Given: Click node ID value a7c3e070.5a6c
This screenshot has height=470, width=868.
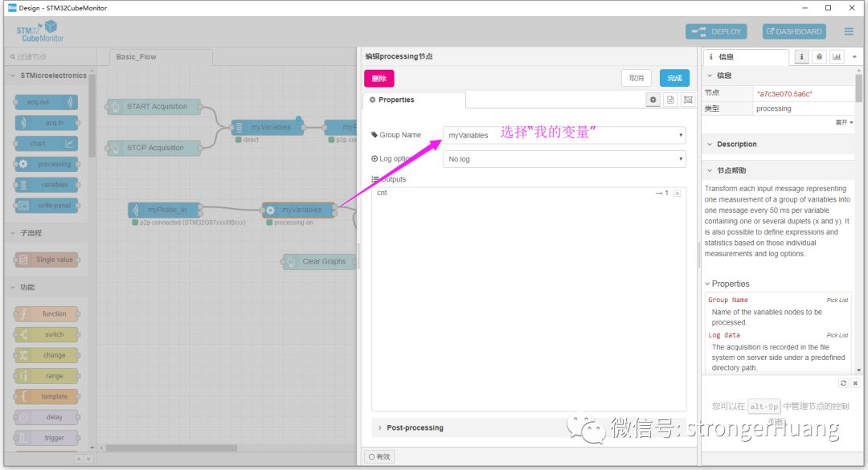Looking at the screenshot, I should pos(784,93).
